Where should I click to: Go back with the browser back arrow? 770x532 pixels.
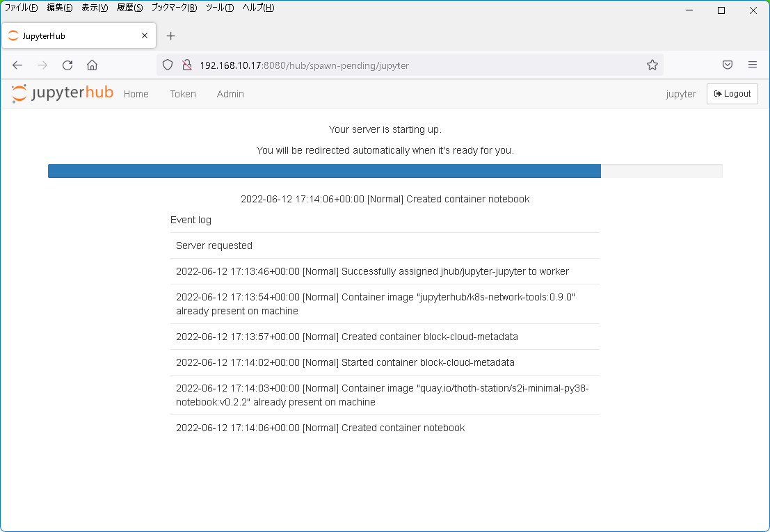(x=17, y=65)
